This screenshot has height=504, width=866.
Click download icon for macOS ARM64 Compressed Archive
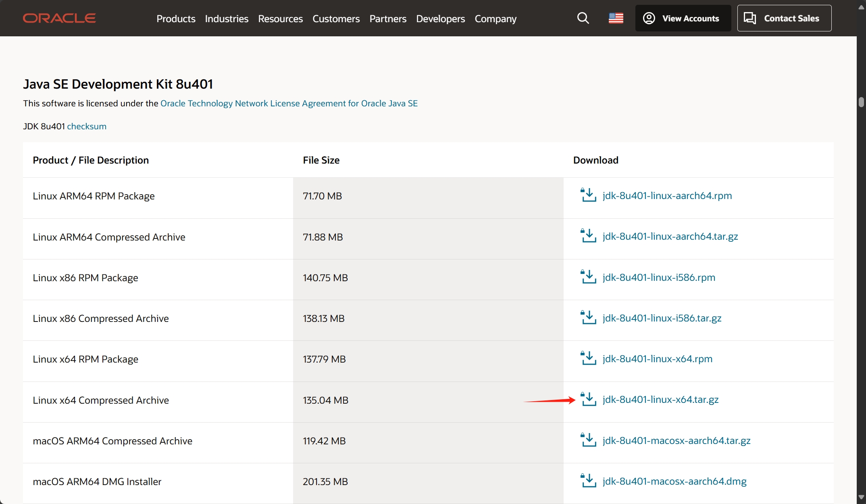[x=588, y=440]
